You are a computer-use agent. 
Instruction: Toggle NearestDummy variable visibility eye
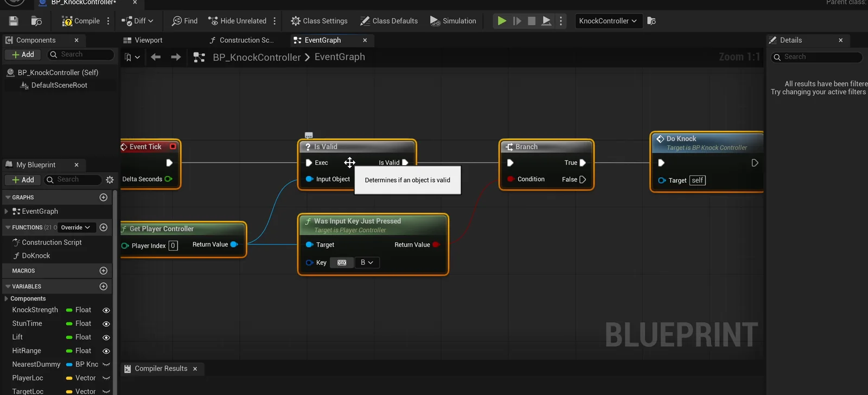point(106,365)
